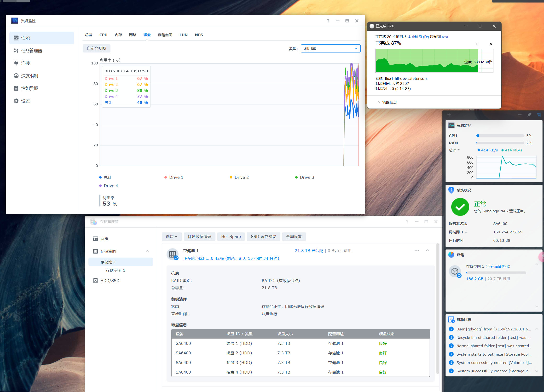The image size is (544, 392).
Task: Open Speed Limit section
Action: pos(29,76)
